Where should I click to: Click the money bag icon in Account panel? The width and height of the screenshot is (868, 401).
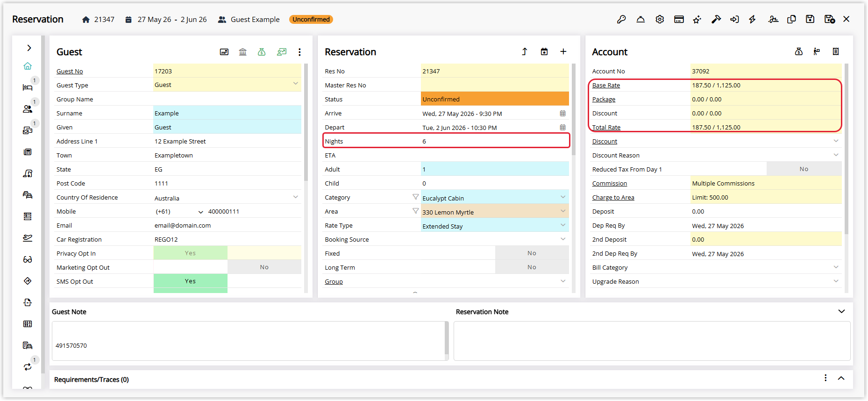pos(799,51)
